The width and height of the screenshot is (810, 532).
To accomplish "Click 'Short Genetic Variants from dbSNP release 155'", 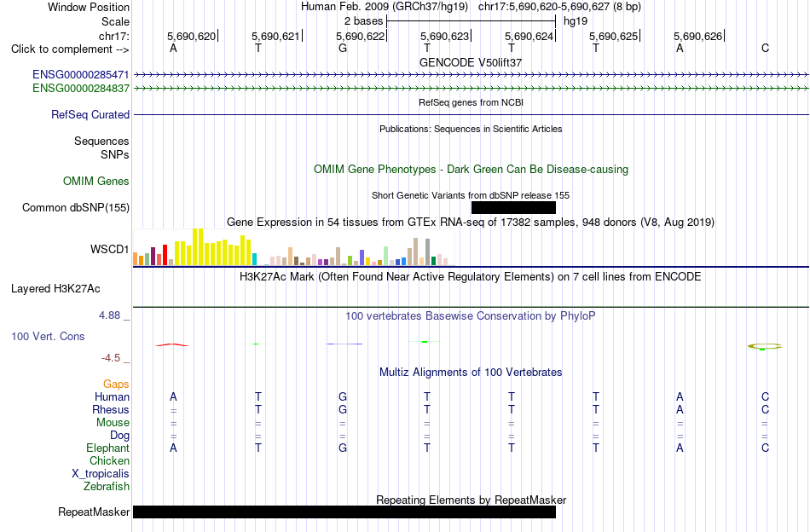I will tap(471, 196).
